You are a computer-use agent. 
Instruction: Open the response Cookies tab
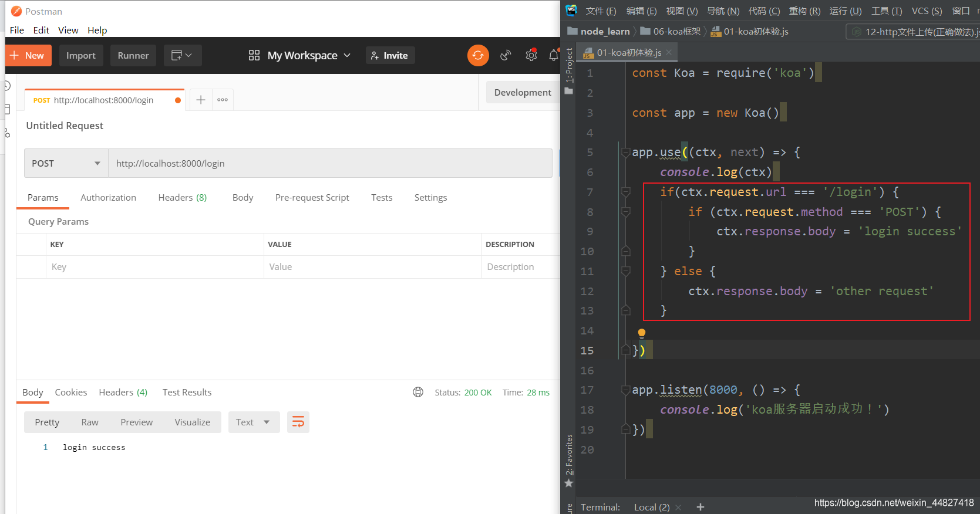click(71, 393)
